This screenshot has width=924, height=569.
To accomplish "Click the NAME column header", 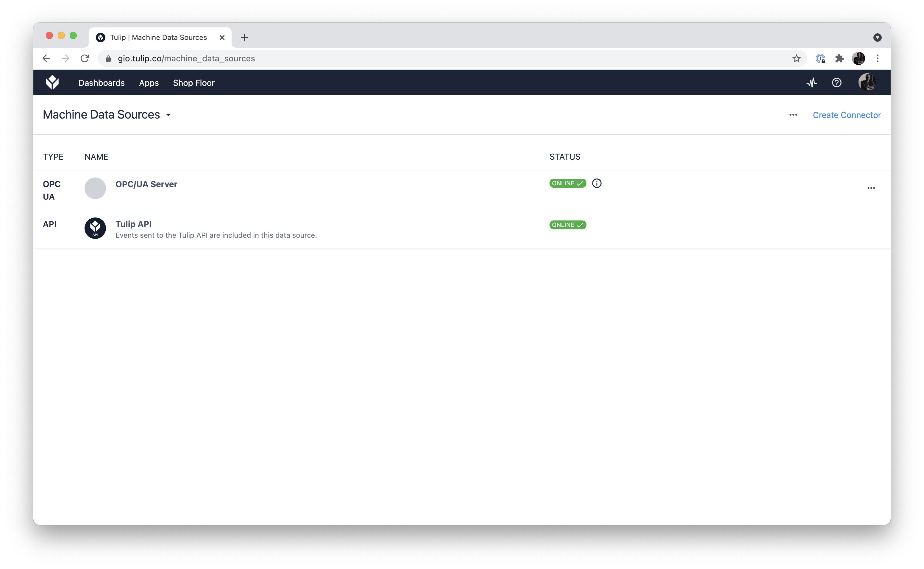I will click(96, 157).
